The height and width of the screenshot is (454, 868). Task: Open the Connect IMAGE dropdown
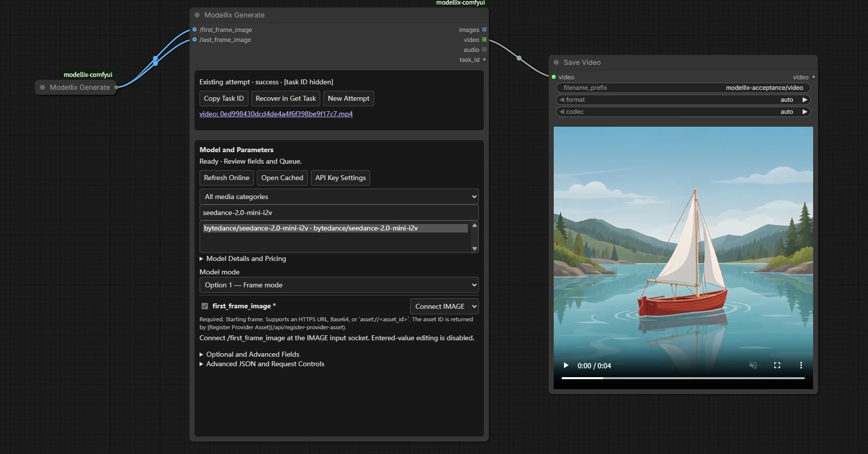pos(444,306)
